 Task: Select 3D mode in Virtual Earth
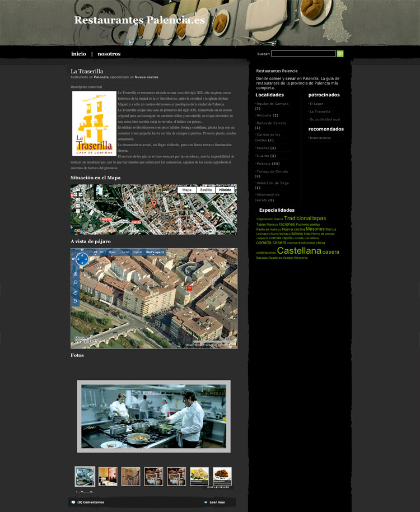click(101, 252)
